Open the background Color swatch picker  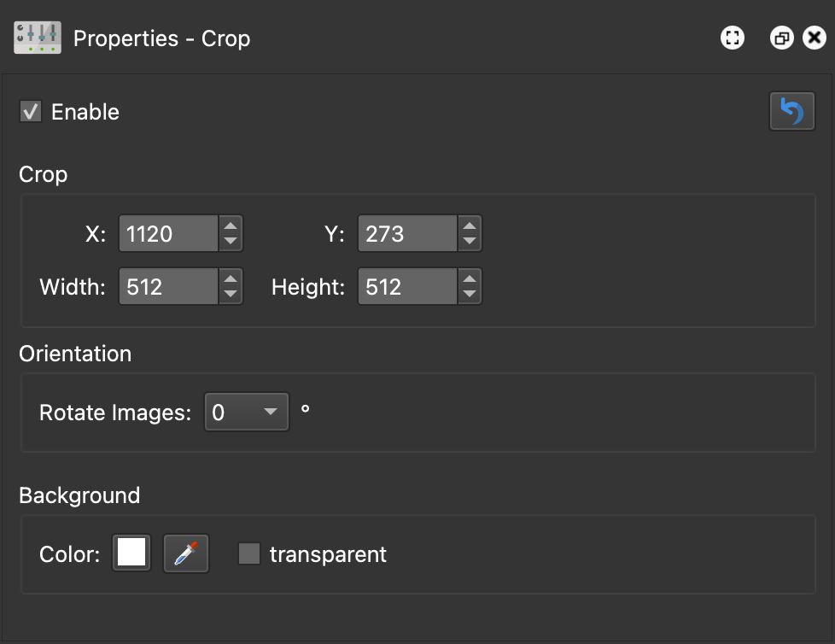131,553
